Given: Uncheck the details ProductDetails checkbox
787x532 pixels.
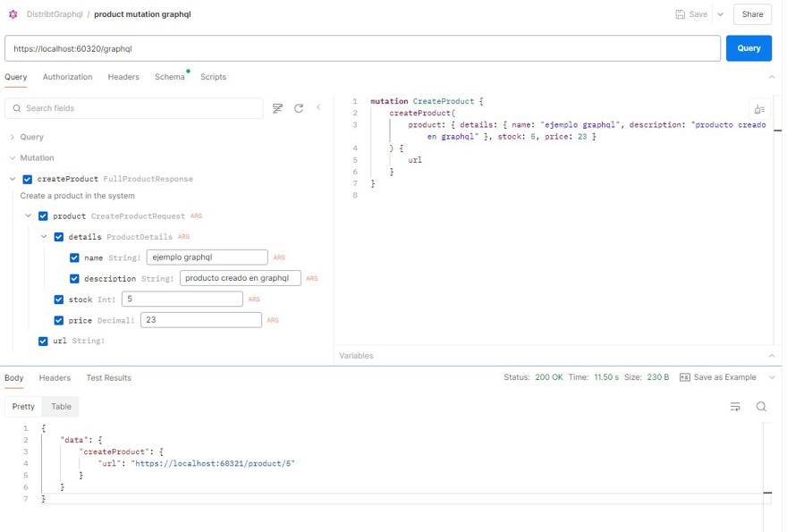Looking at the screenshot, I should click(59, 237).
